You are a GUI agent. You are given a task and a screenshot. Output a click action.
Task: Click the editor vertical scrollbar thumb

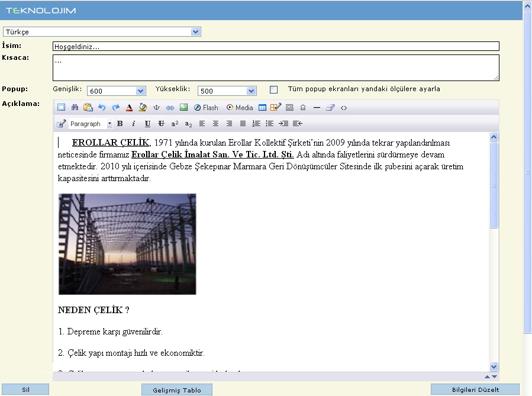click(494, 185)
